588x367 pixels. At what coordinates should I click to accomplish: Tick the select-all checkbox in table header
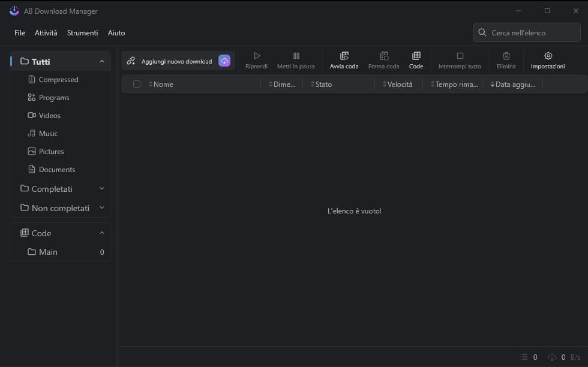point(137,84)
